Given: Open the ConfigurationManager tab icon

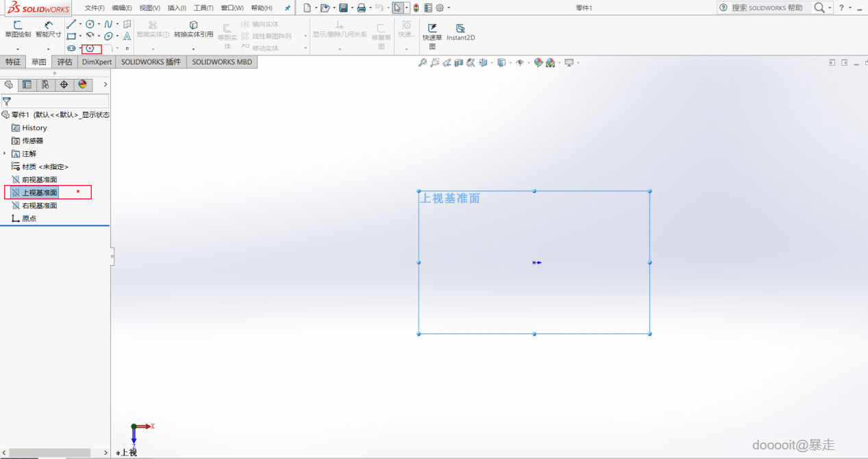Looking at the screenshot, I should click(x=45, y=84).
